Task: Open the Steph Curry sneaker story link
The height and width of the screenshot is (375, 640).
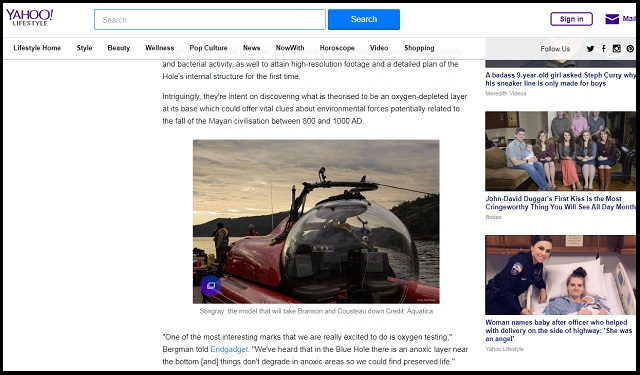Action: (x=560, y=79)
